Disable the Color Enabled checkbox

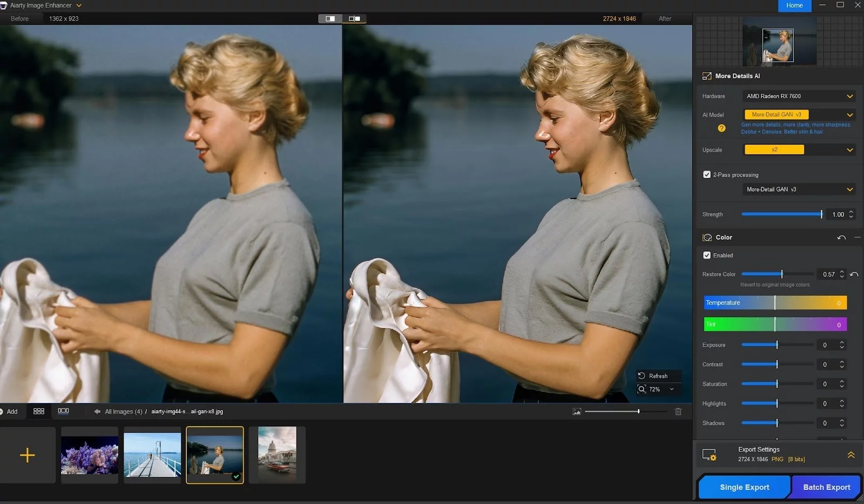click(x=707, y=255)
